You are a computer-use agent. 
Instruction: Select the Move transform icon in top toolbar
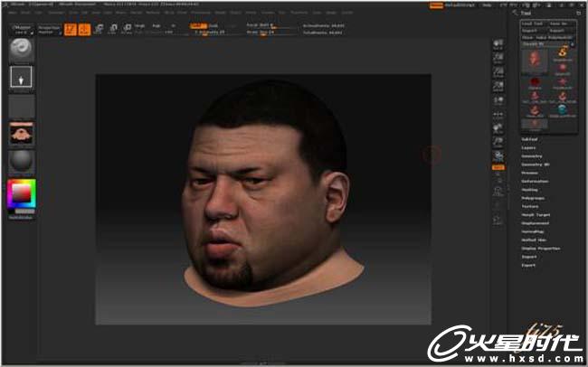pyautogui.click(x=99, y=29)
